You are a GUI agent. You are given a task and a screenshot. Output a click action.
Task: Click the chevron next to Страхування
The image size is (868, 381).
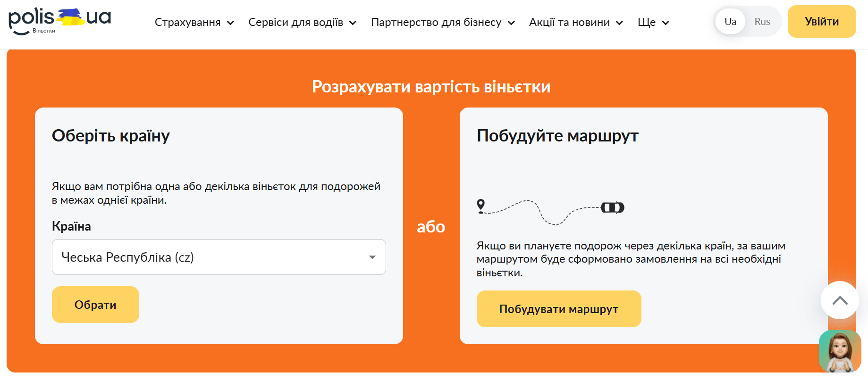click(230, 23)
